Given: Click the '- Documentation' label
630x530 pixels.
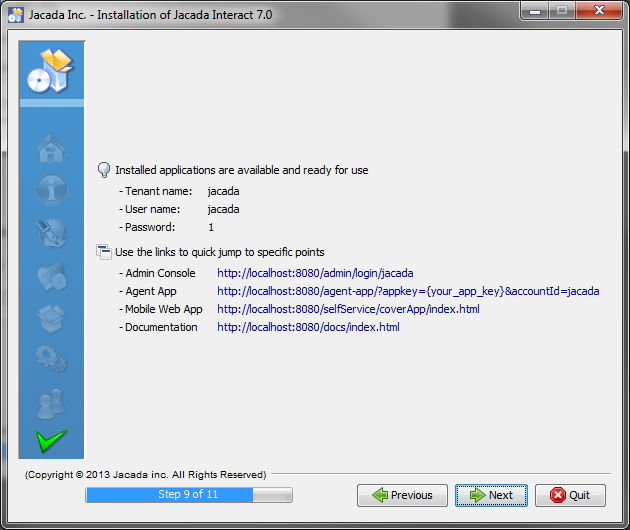Looking at the screenshot, I should (158, 327).
